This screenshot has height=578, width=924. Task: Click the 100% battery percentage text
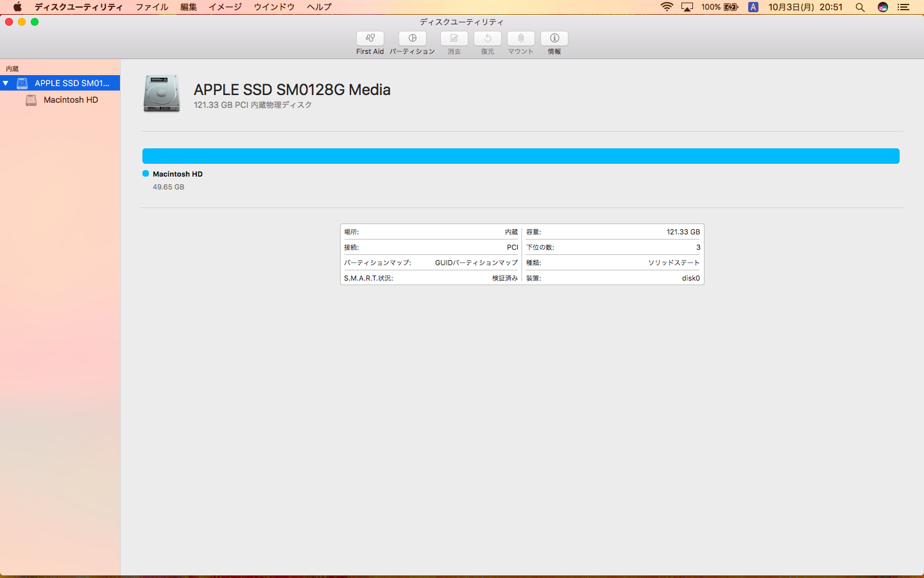click(x=711, y=7)
